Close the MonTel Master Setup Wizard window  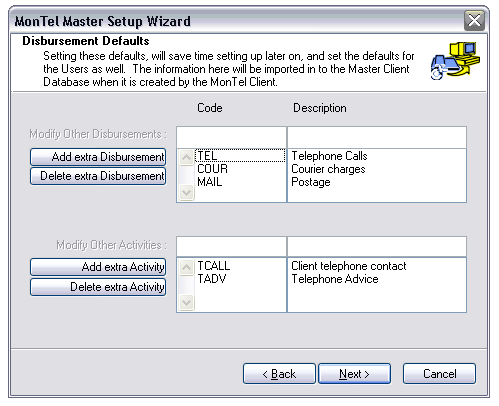474,20
